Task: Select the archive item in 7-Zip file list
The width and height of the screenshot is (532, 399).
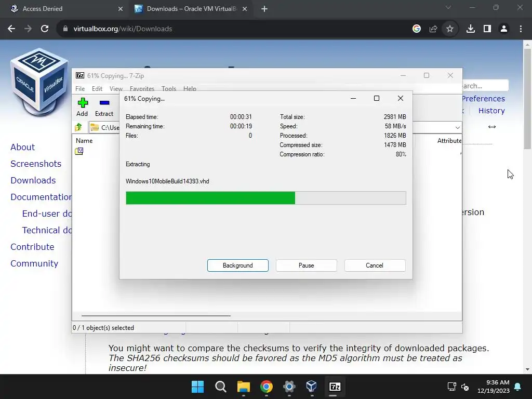Action: tap(79, 151)
